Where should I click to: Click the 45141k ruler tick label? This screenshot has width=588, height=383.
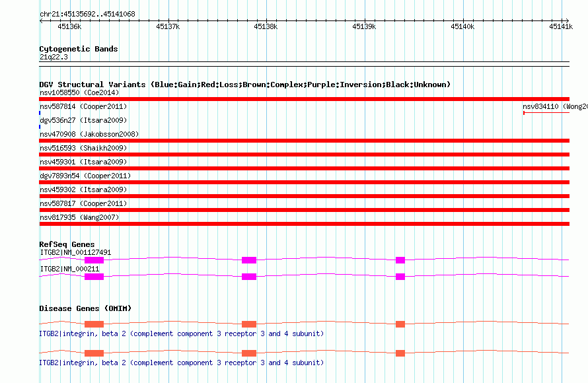561,26
